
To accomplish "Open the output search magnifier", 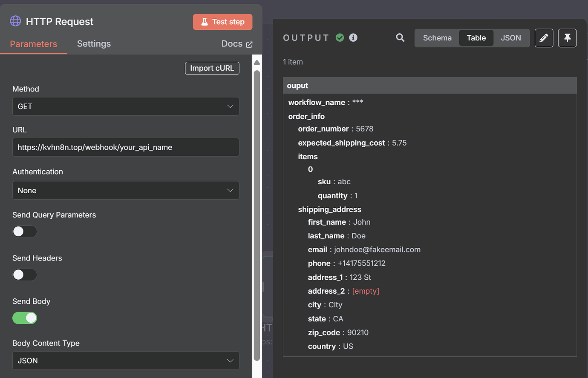I will [400, 37].
